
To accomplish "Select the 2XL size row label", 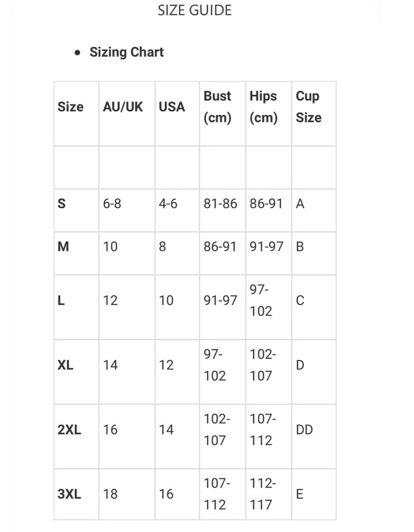I will point(70,430).
